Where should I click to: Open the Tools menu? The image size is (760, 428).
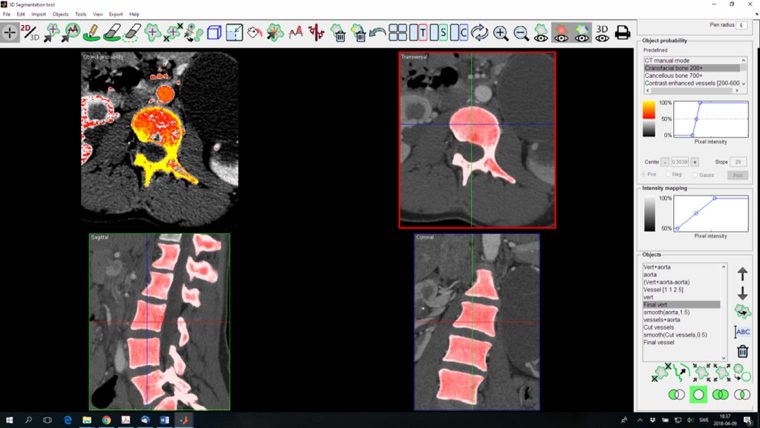[x=80, y=14]
